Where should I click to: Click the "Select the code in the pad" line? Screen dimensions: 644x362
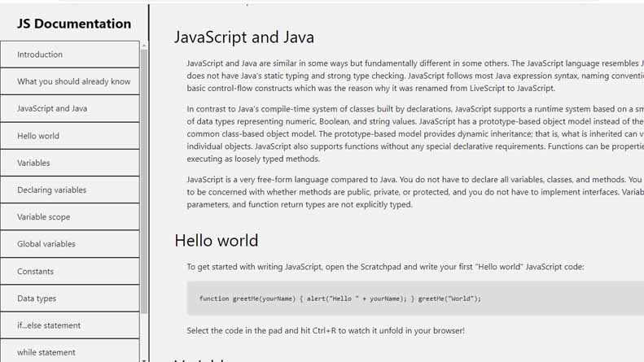point(326,330)
